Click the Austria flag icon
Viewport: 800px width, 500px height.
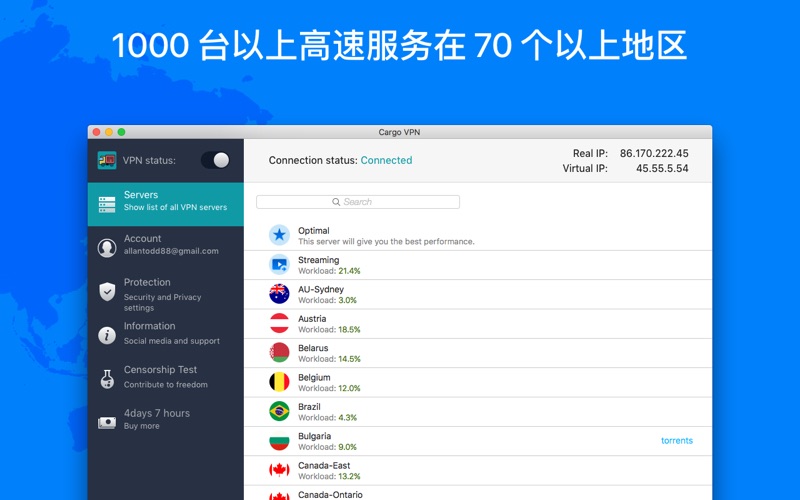click(x=279, y=323)
